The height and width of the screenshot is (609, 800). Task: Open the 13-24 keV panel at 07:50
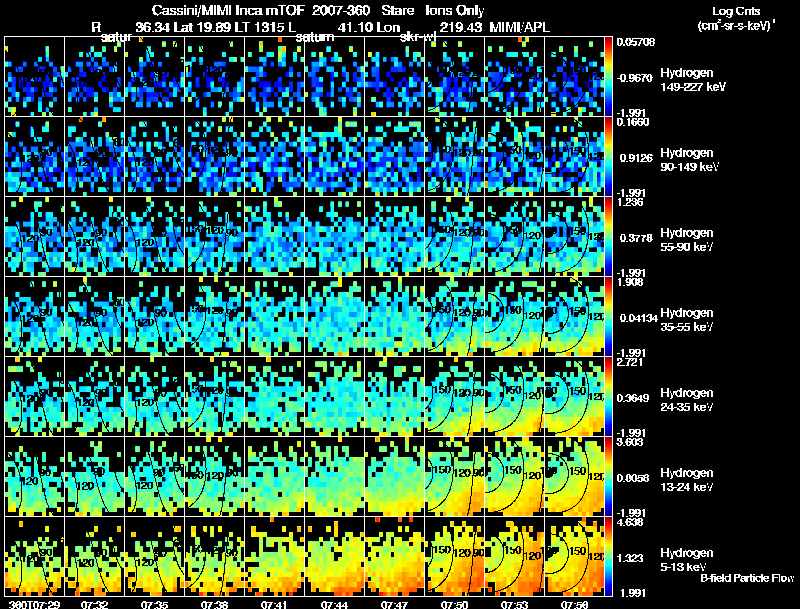[x=454, y=476]
